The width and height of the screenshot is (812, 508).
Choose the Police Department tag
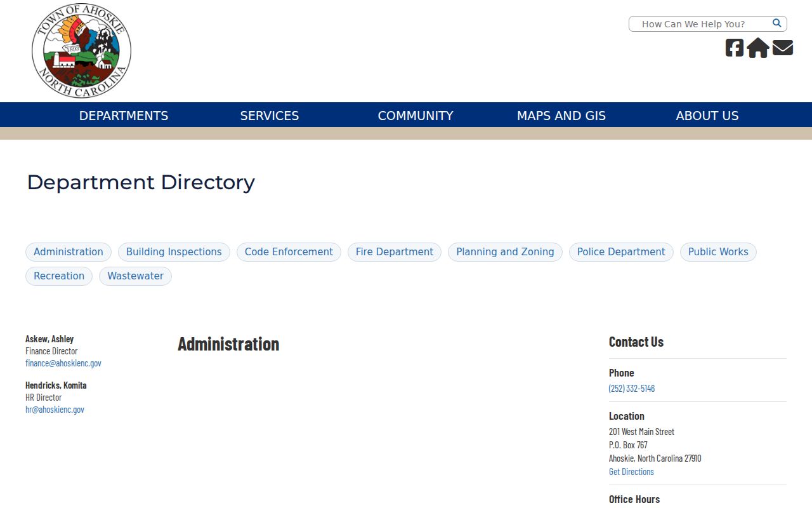[621, 252]
